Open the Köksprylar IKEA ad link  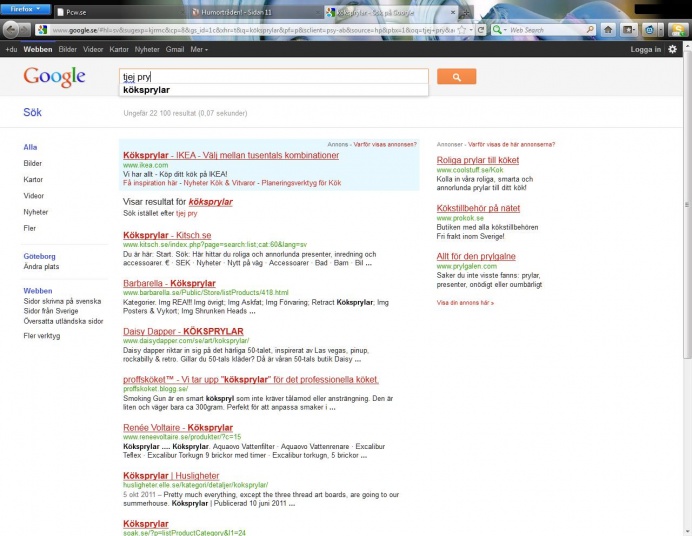coord(231,155)
